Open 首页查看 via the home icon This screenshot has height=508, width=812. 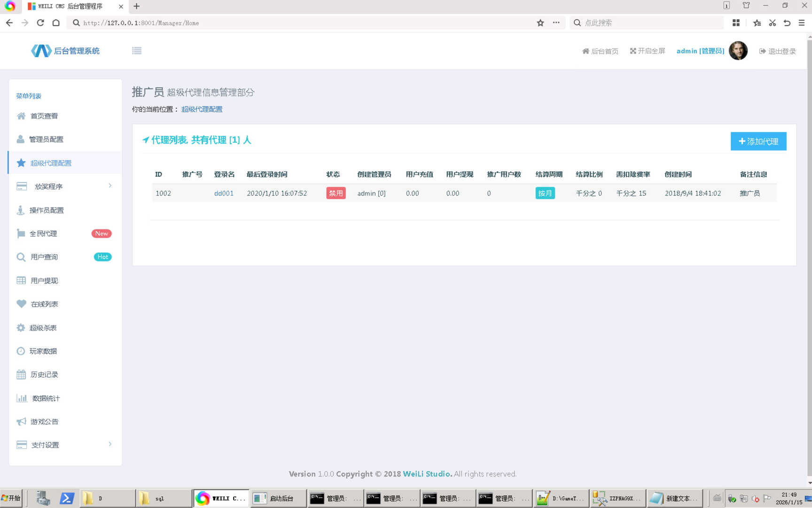click(21, 116)
